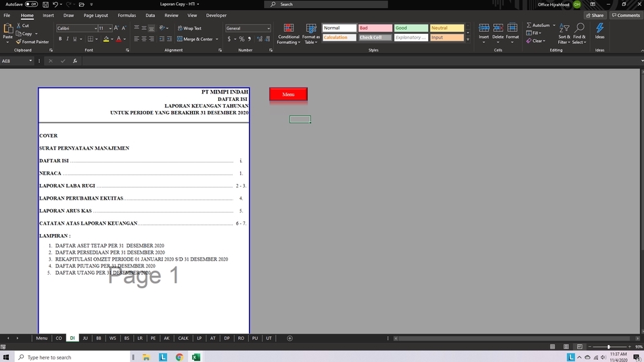Click the red Menu button

(x=288, y=94)
